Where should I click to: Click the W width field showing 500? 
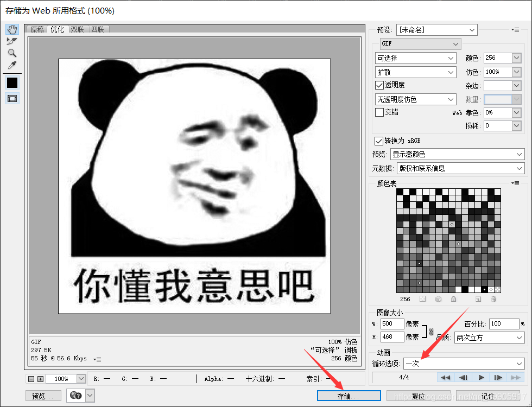click(x=392, y=324)
